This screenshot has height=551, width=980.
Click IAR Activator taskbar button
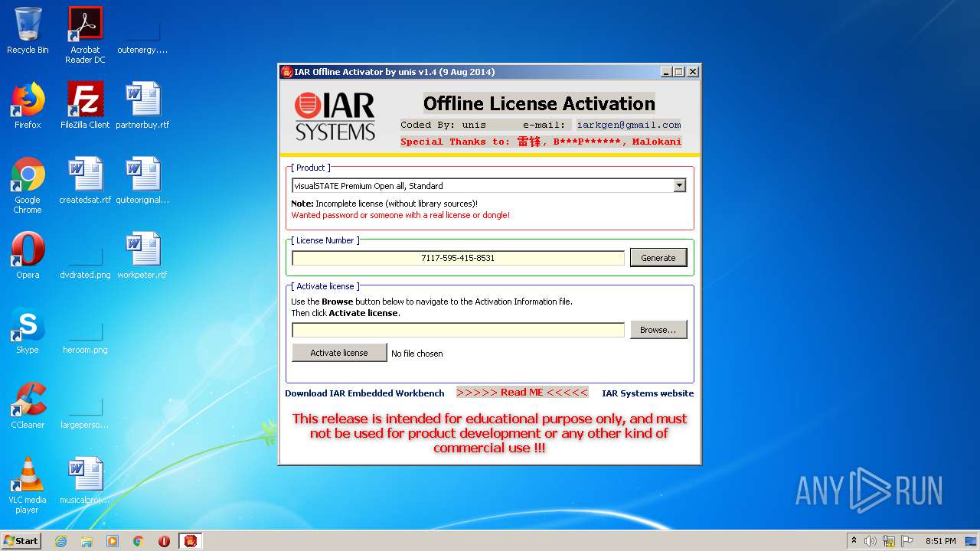pos(191,541)
